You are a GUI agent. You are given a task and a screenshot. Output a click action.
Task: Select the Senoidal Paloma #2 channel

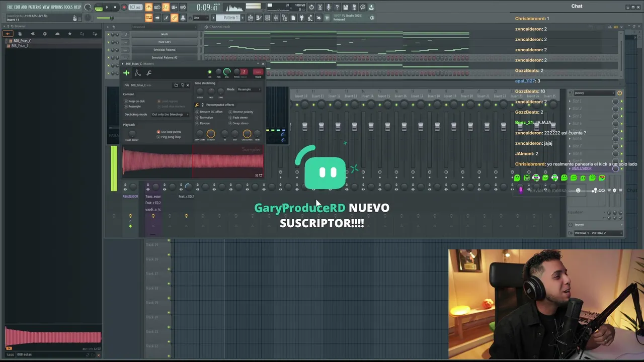coord(165,57)
